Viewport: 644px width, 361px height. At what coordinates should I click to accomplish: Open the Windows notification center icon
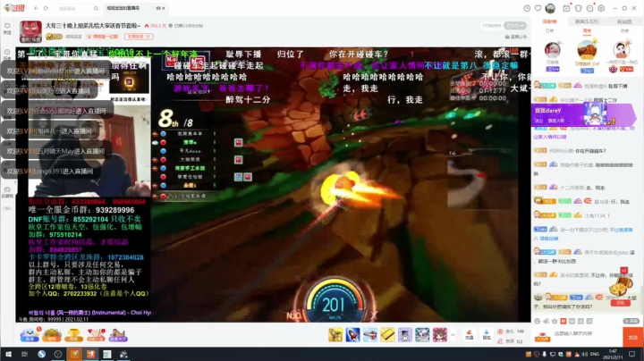(631, 354)
